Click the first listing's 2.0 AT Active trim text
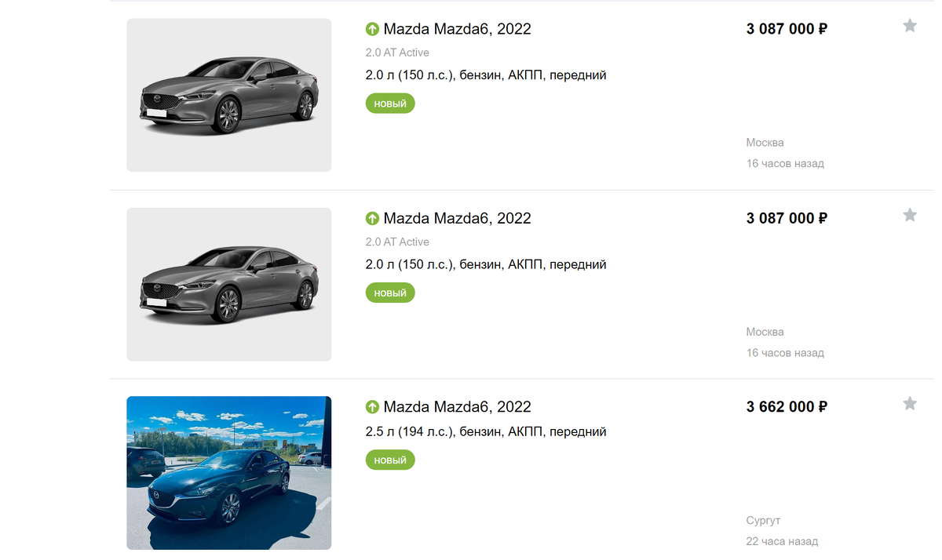 pyautogui.click(x=397, y=53)
